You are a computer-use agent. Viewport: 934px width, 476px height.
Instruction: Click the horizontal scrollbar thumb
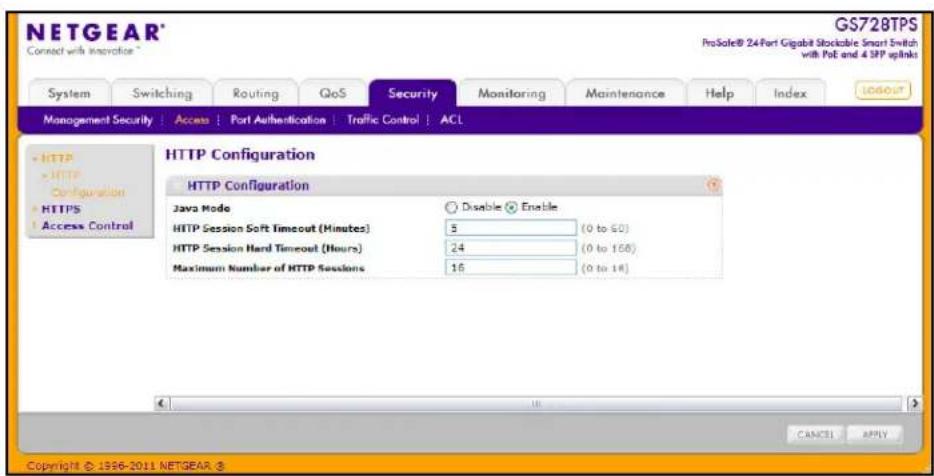(536, 403)
